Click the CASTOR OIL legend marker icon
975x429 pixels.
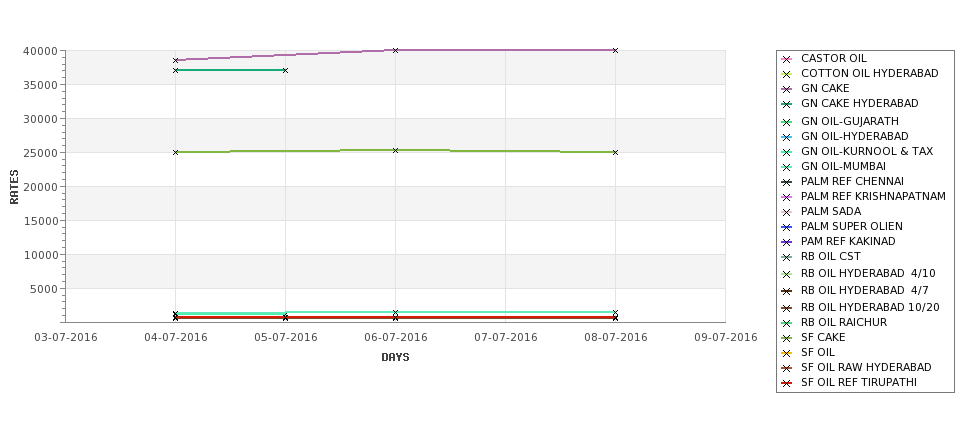click(786, 59)
